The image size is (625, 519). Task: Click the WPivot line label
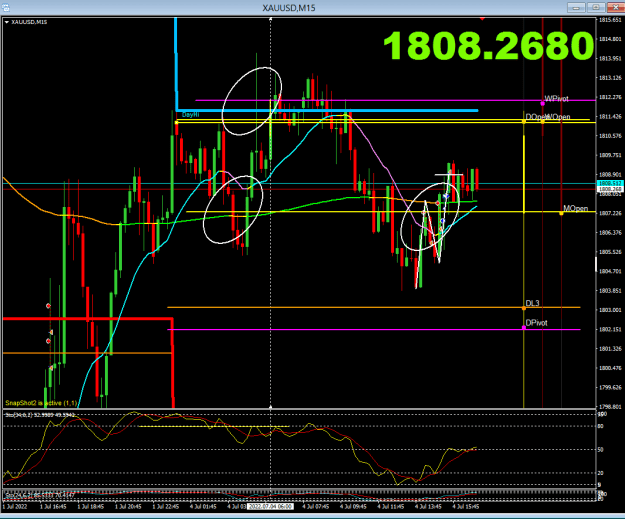pyautogui.click(x=556, y=98)
